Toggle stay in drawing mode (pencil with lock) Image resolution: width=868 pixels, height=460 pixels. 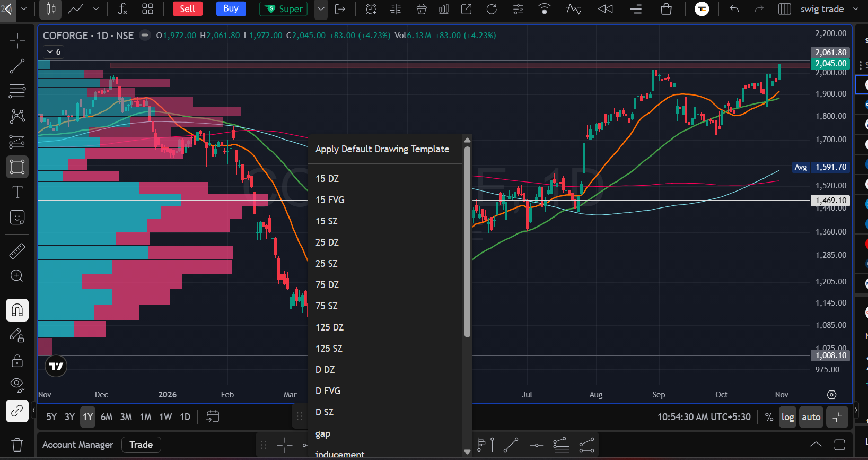[x=17, y=335]
